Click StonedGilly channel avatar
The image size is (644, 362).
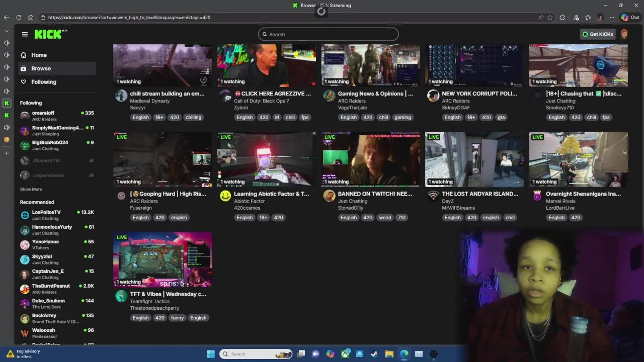329,196
